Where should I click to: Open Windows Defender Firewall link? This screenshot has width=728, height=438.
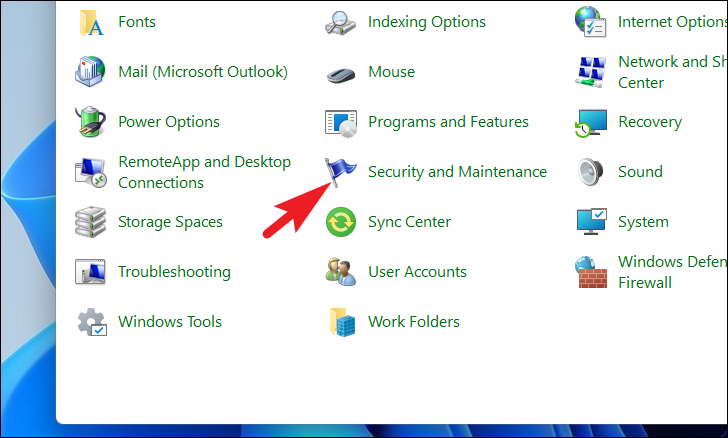point(673,272)
